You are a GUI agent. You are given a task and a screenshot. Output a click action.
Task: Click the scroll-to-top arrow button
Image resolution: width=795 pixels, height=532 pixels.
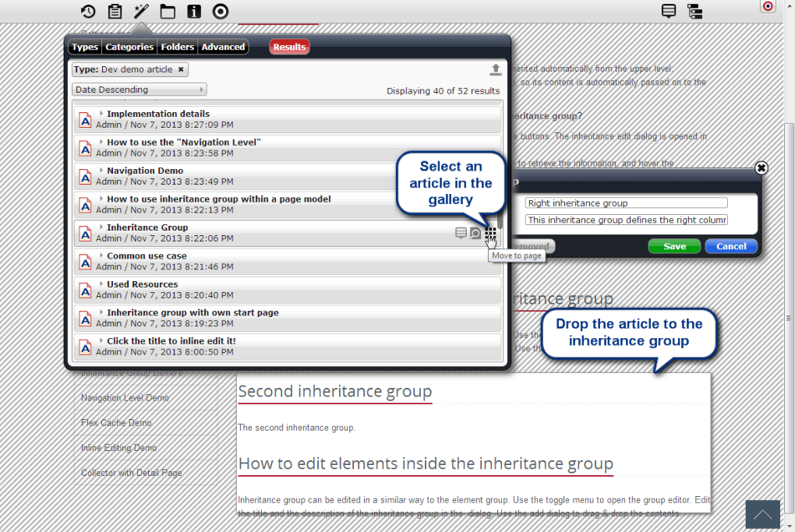(x=762, y=515)
